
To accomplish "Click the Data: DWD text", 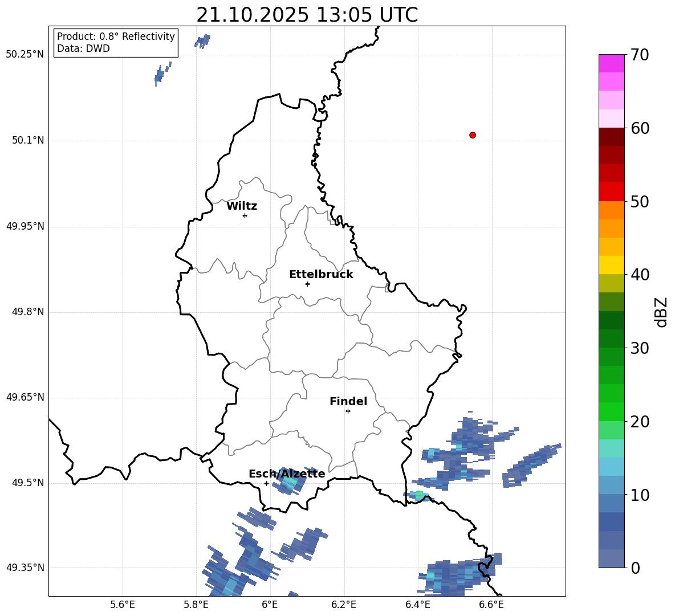I will (x=83, y=48).
